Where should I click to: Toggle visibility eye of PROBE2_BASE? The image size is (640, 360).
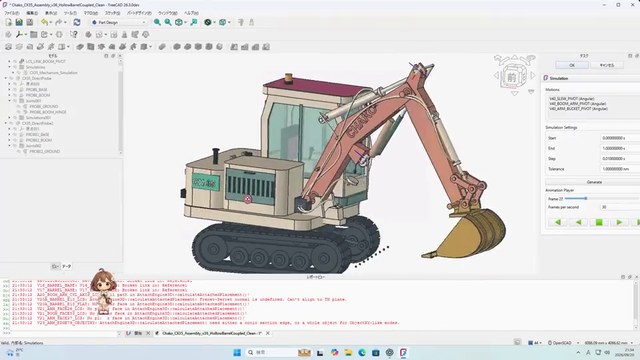coord(15,134)
